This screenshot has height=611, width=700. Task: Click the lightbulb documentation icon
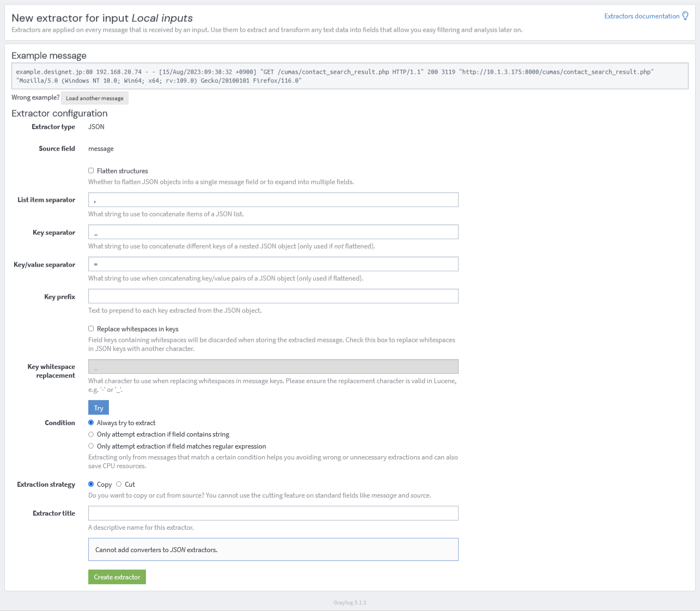pyautogui.click(x=685, y=16)
